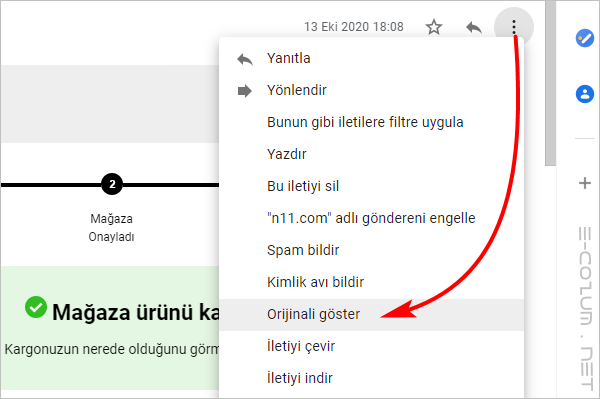Open the Google Tasks side panel icon
The height and width of the screenshot is (399, 600).
pyautogui.click(x=584, y=38)
